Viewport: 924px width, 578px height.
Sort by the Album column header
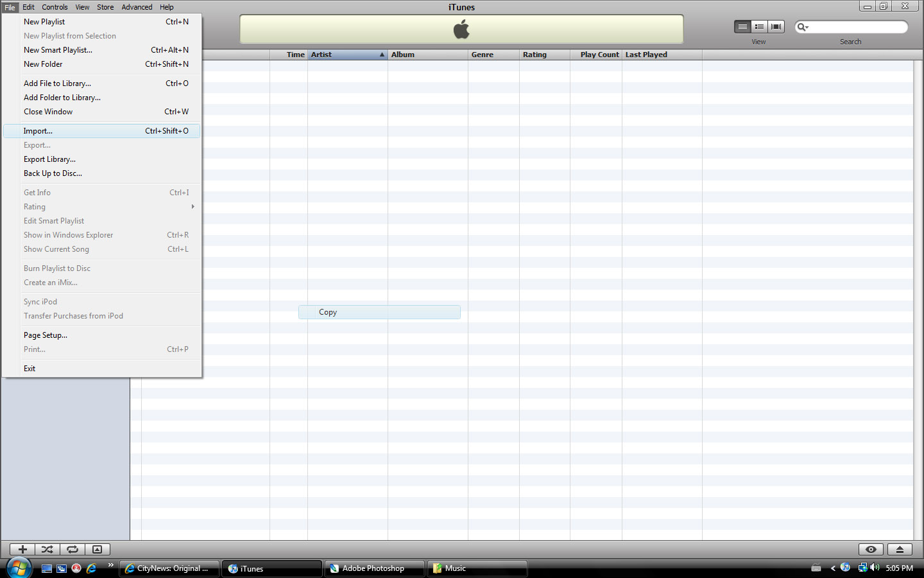(428, 55)
